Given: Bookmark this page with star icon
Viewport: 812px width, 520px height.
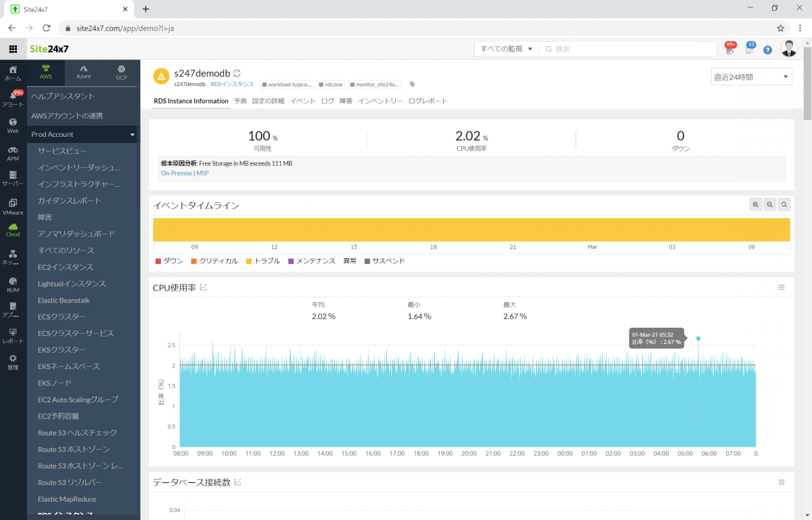Looking at the screenshot, I should click(780, 28).
